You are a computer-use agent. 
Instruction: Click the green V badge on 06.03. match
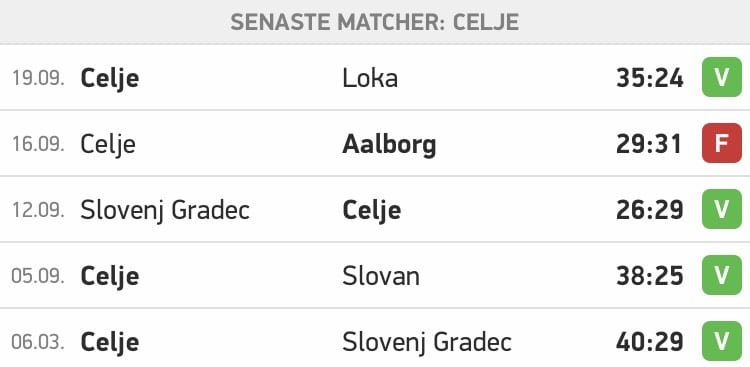point(721,342)
